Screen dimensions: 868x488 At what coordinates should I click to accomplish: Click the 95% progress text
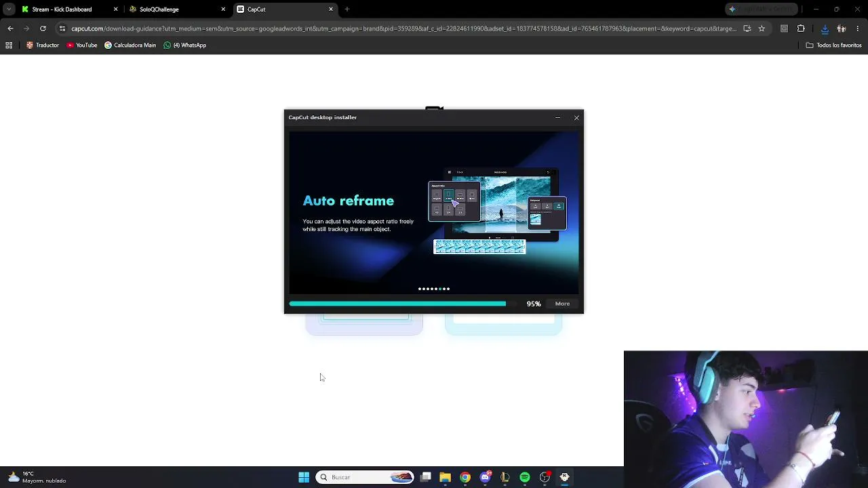click(534, 304)
